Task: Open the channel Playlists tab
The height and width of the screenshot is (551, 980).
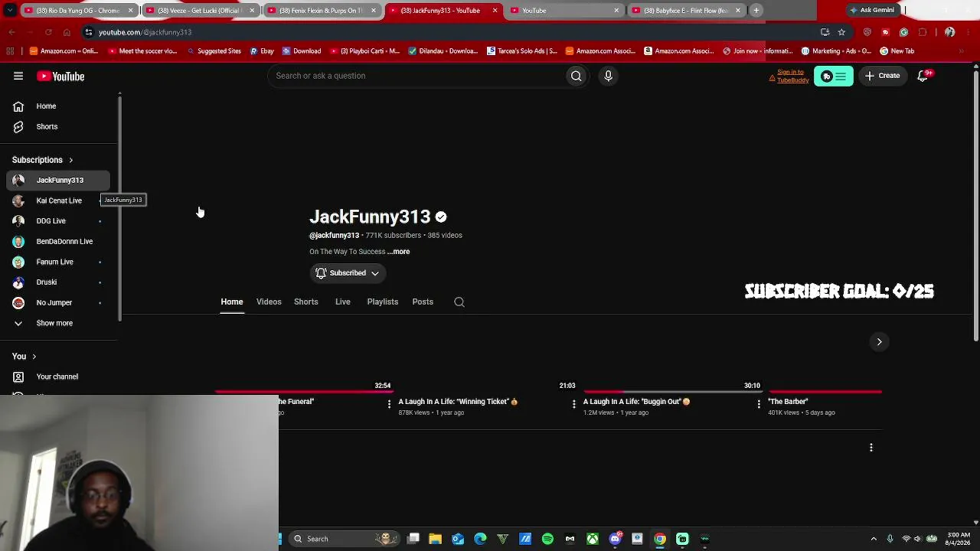Action: point(383,302)
